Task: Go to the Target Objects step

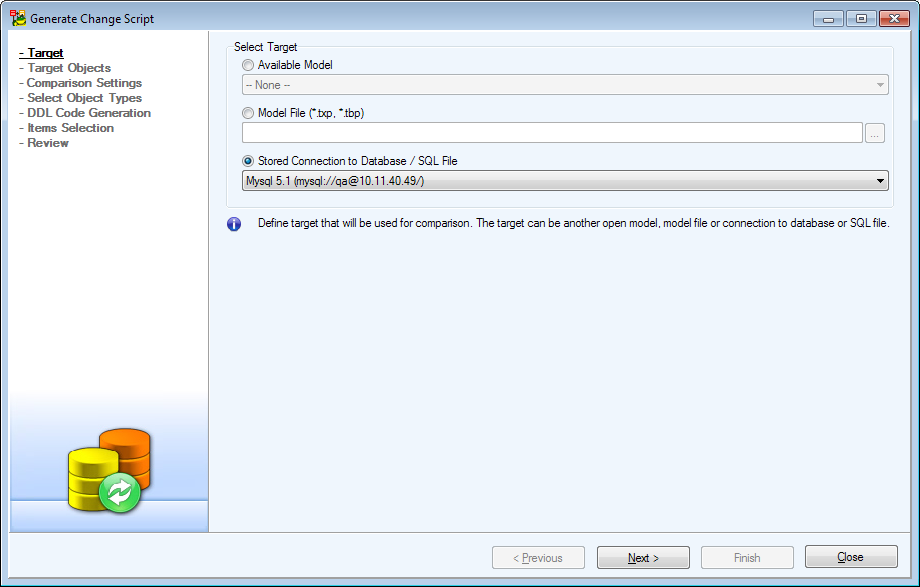Action: pyautogui.click(x=69, y=68)
